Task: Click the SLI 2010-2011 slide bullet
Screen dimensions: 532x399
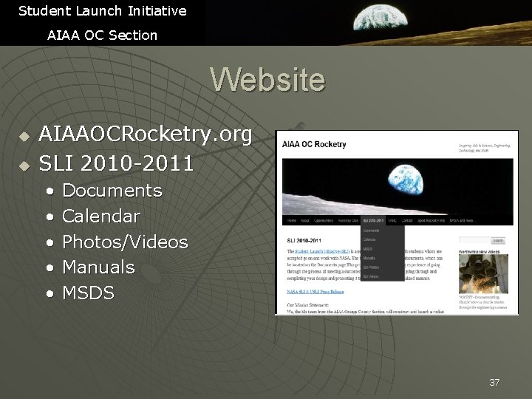Action: click(116, 163)
